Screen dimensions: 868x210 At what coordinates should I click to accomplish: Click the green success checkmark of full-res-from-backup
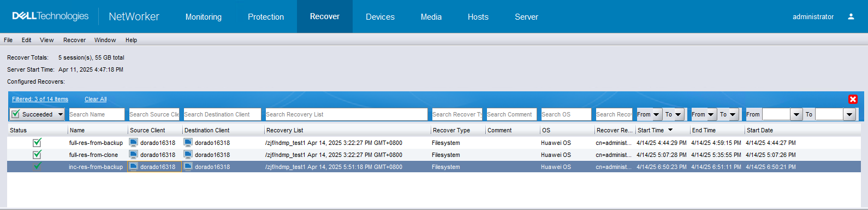tap(37, 142)
